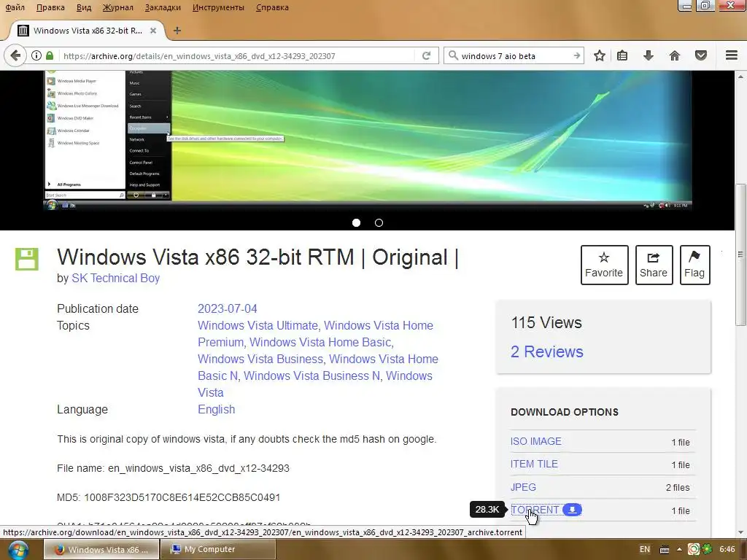747x560 pixels.
Task: Show hidden tray icons arrow
Action: pos(679,550)
